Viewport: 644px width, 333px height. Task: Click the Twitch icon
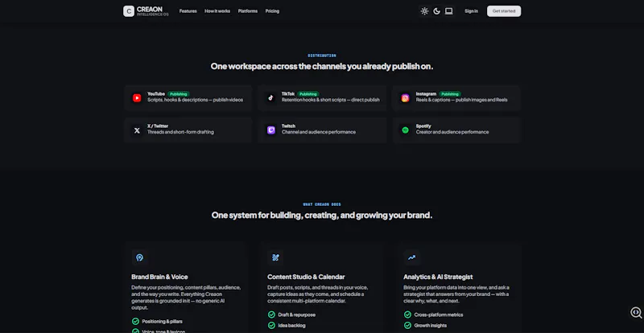(270, 130)
